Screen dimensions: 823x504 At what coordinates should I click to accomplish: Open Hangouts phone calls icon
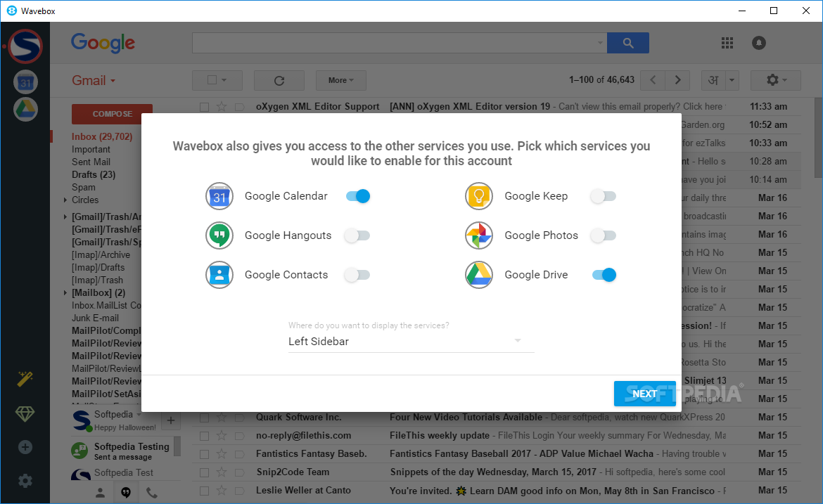coord(152,493)
